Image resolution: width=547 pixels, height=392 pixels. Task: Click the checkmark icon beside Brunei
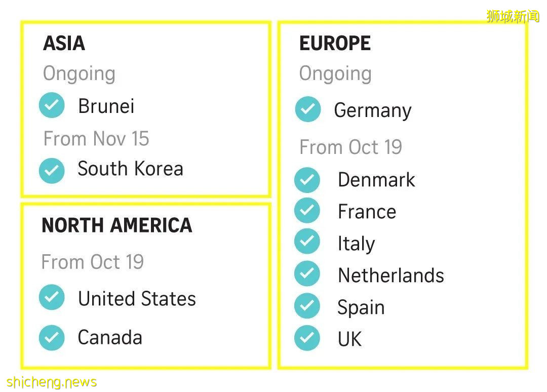52,105
